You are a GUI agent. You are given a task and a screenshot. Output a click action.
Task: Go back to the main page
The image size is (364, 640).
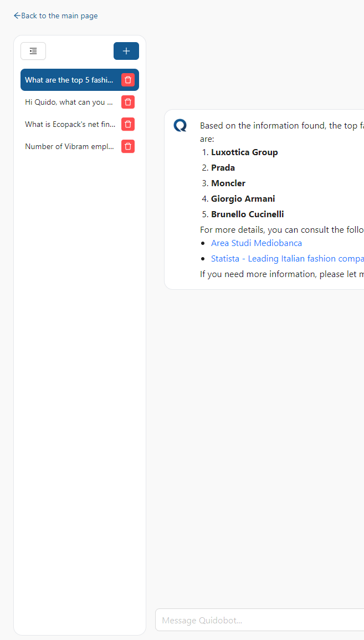tap(55, 16)
